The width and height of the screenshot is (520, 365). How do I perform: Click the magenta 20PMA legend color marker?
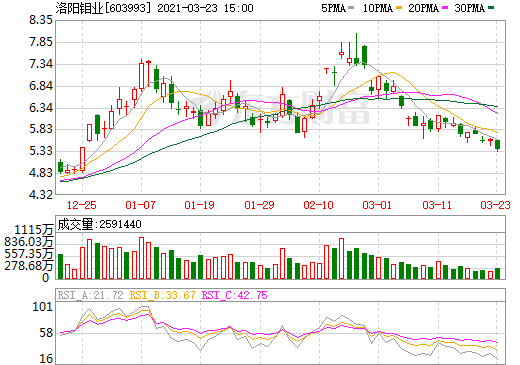coord(445,8)
